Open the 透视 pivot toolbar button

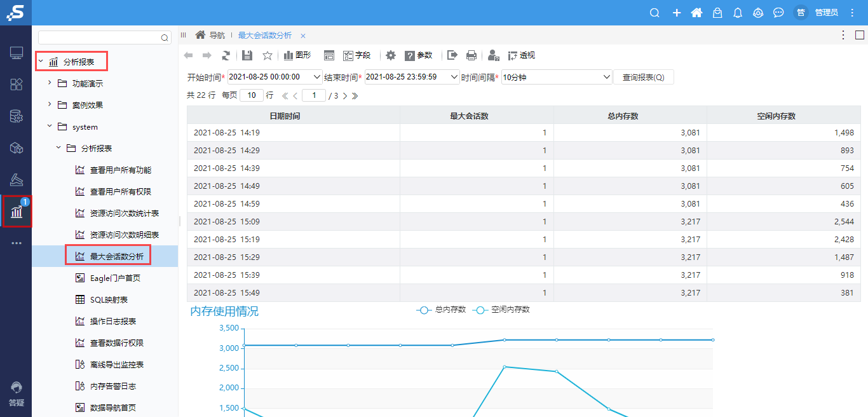click(522, 55)
